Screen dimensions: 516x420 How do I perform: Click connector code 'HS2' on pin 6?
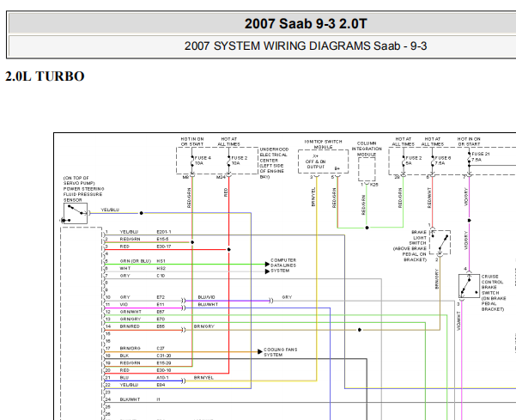pyautogui.click(x=161, y=268)
